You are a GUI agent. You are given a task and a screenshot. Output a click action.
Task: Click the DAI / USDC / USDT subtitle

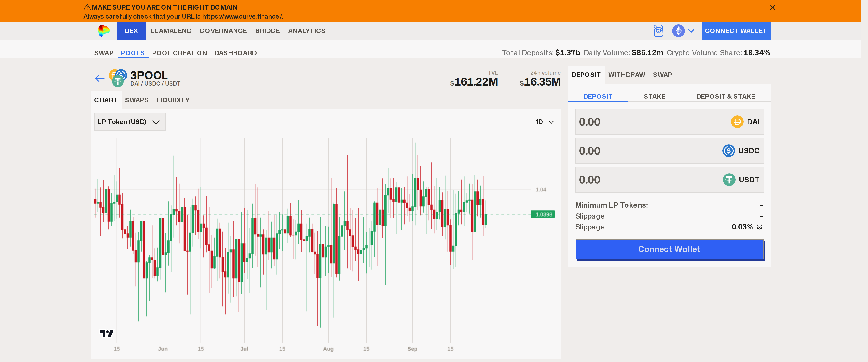pyautogui.click(x=155, y=84)
